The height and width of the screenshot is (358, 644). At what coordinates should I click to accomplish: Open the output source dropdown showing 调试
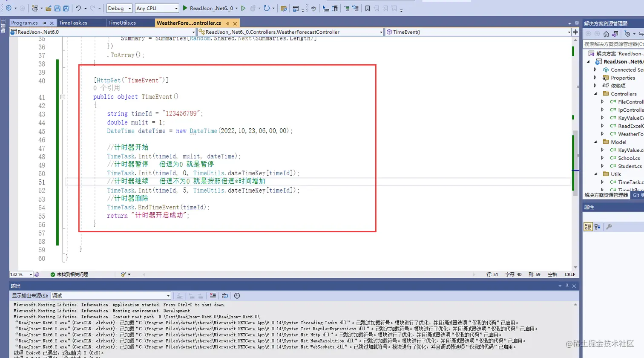(x=111, y=296)
